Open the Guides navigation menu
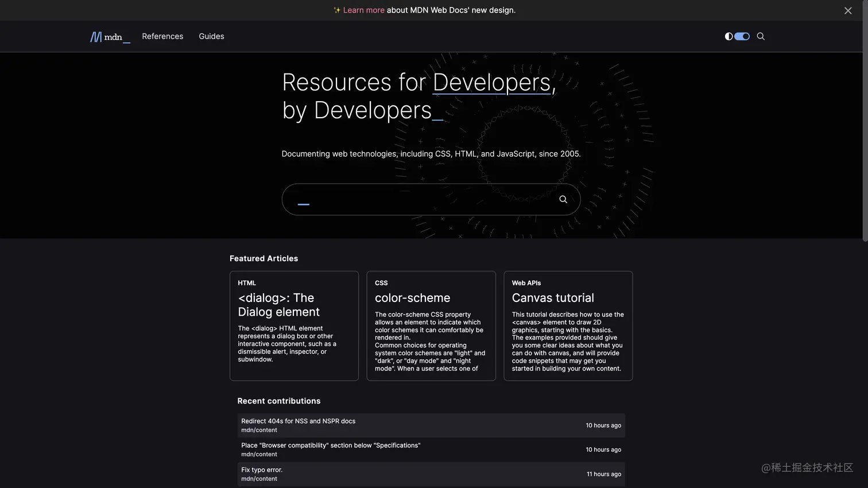The height and width of the screenshot is (488, 868). click(x=211, y=36)
